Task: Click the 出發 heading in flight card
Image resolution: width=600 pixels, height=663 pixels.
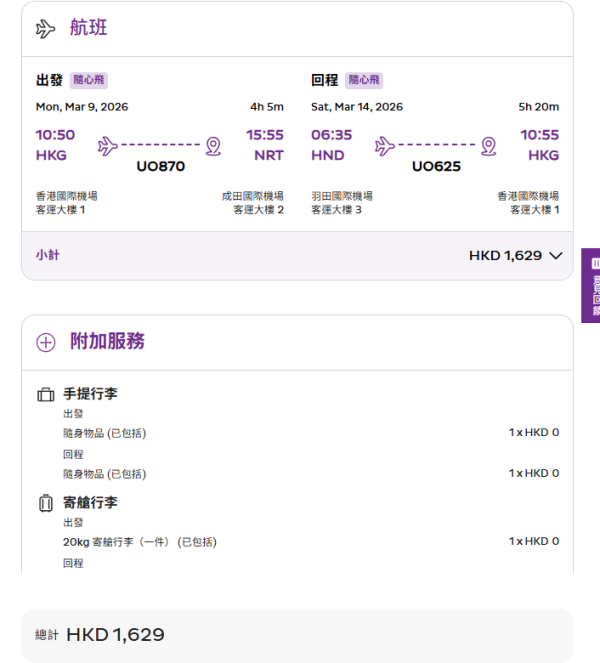Action: coord(49,80)
